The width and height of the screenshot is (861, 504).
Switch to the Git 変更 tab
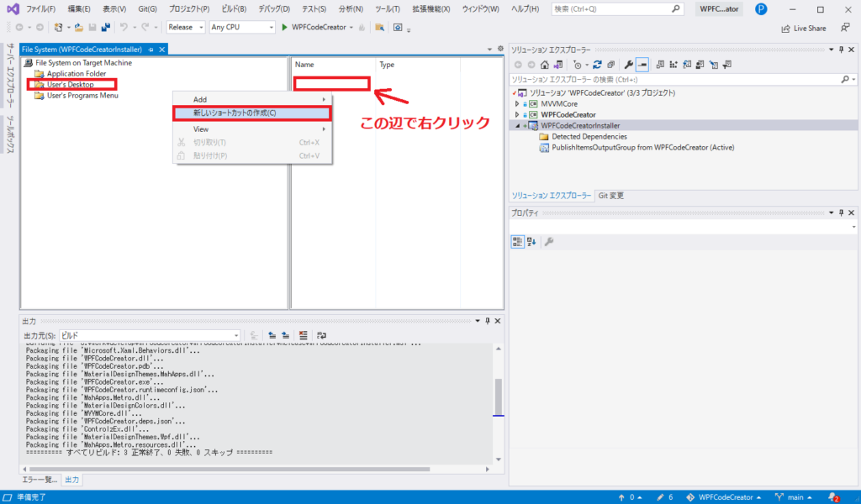point(610,196)
